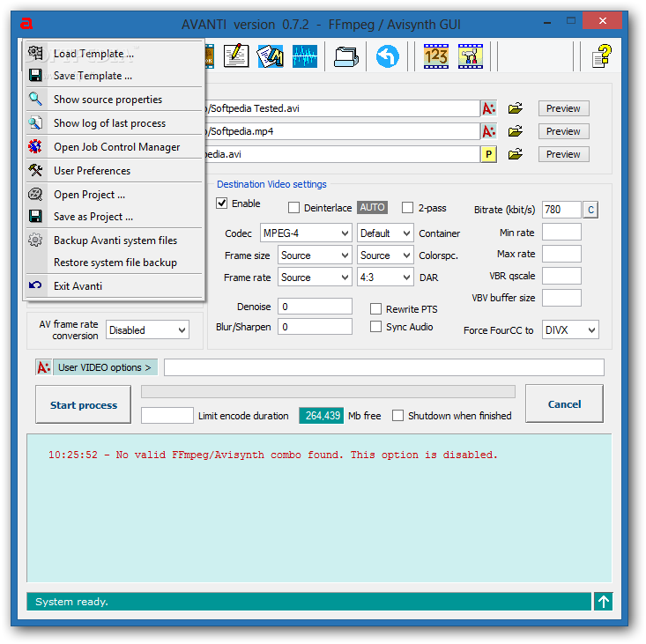Click the Avanti red logo in title bar
Screen dimensions: 646x644
point(26,24)
